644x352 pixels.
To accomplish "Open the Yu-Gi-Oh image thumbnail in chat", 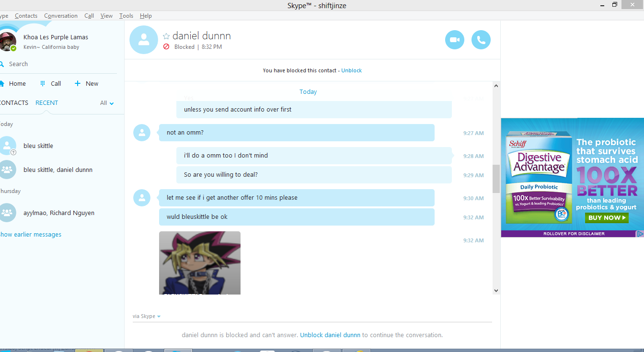I will (200, 263).
